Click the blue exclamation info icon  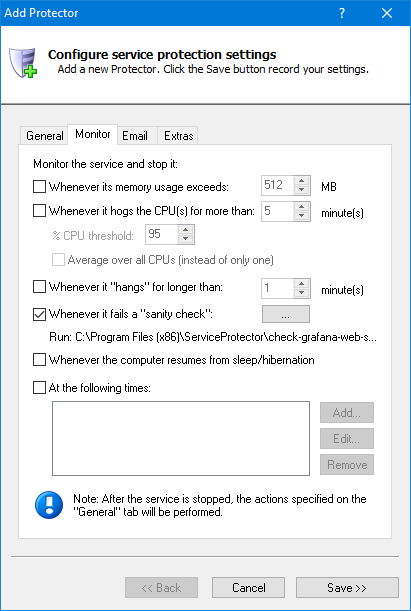[x=49, y=505]
